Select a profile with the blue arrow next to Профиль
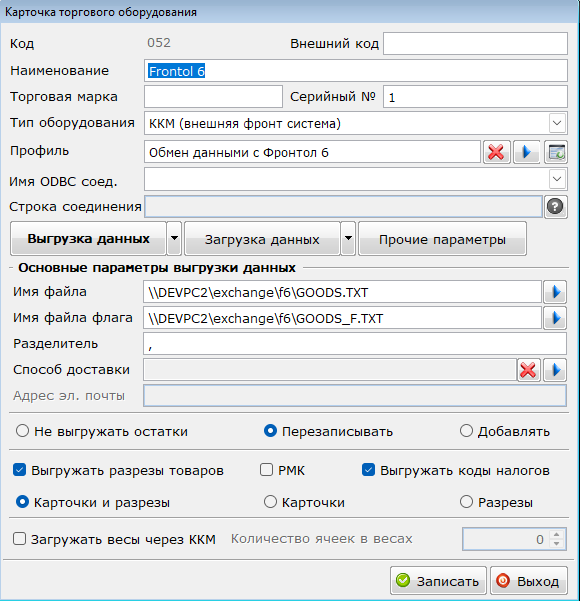The image size is (580, 601). (x=527, y=152)
